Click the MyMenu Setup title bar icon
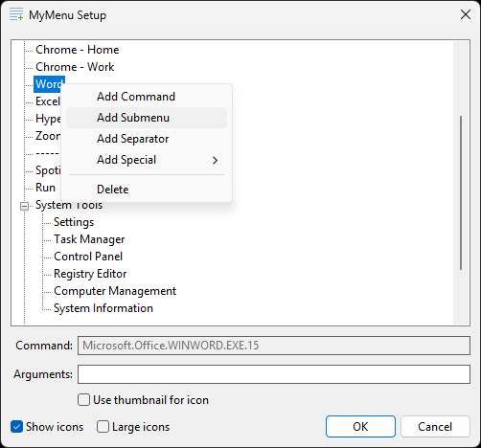This screenshot has width=481, height=448. click(16, 14)
